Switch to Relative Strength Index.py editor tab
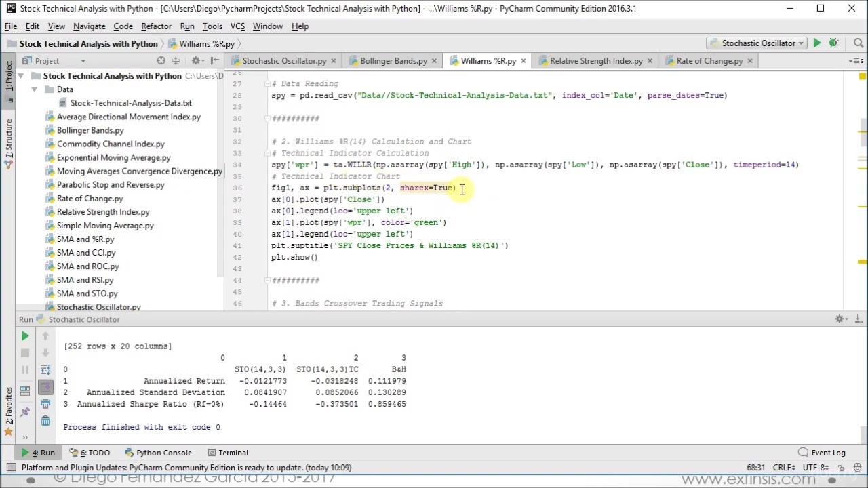The width and height of the screenshot is (868, 488). point(596,61)
